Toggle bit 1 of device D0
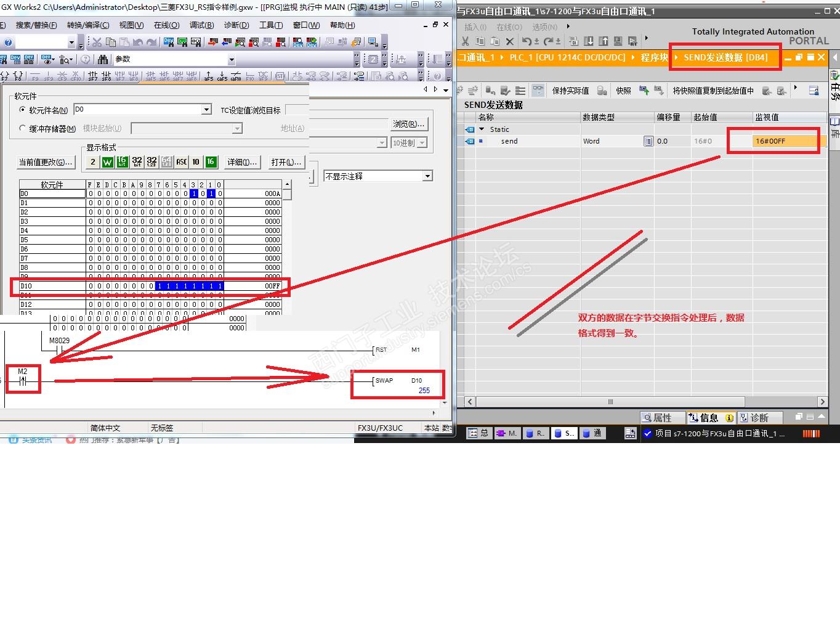This screenshot has height=631, width=840. point(211,193)
